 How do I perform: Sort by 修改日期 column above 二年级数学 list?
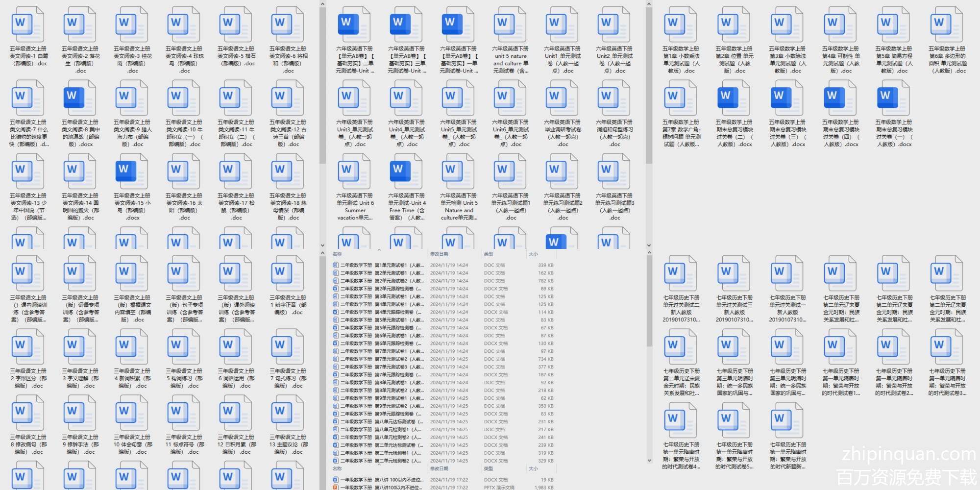point(439,254)
